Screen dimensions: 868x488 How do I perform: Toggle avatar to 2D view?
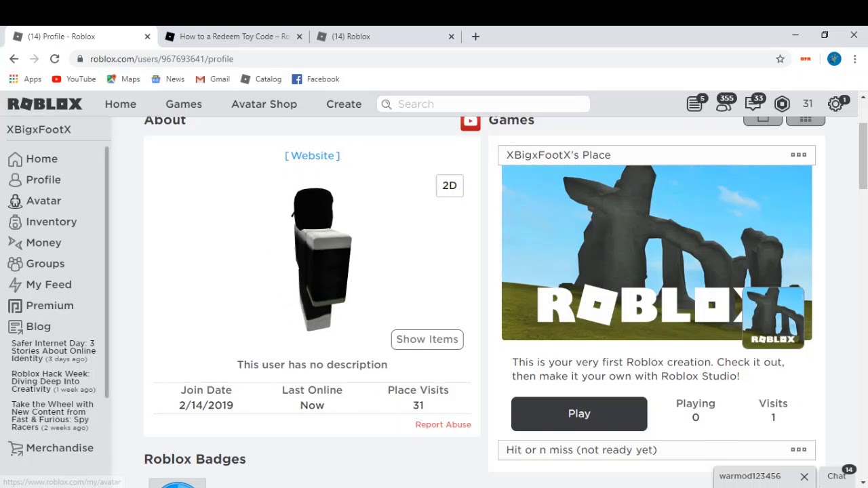point(450,186)
